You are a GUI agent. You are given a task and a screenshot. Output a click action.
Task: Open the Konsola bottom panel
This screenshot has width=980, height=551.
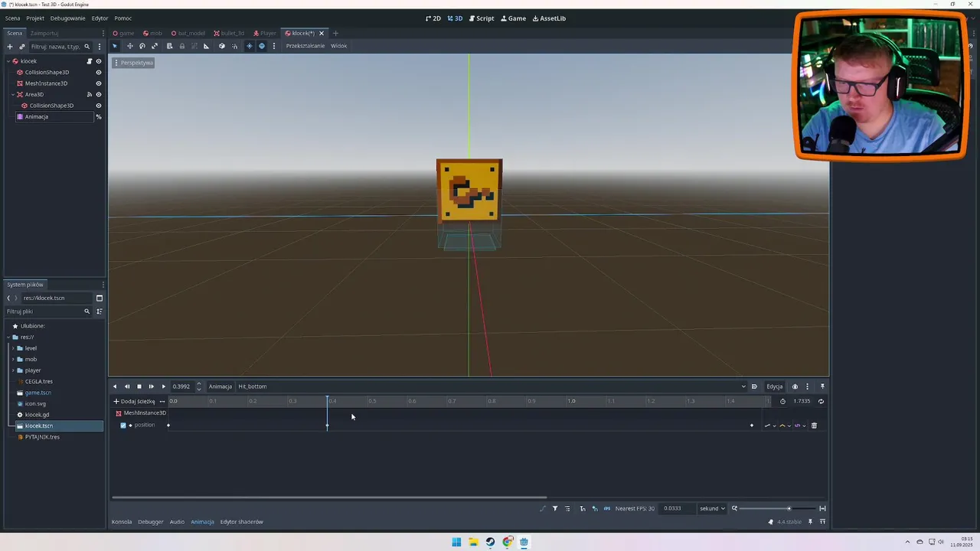[x=122, y=522]
